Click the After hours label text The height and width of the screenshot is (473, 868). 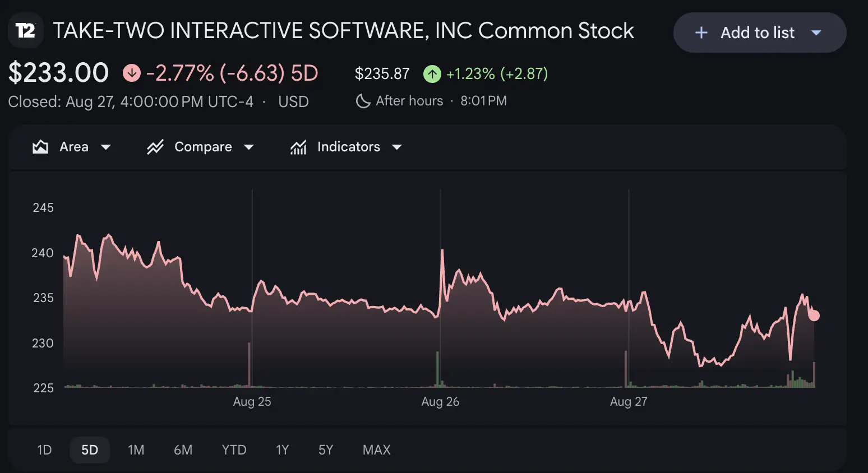pos(409,101)
